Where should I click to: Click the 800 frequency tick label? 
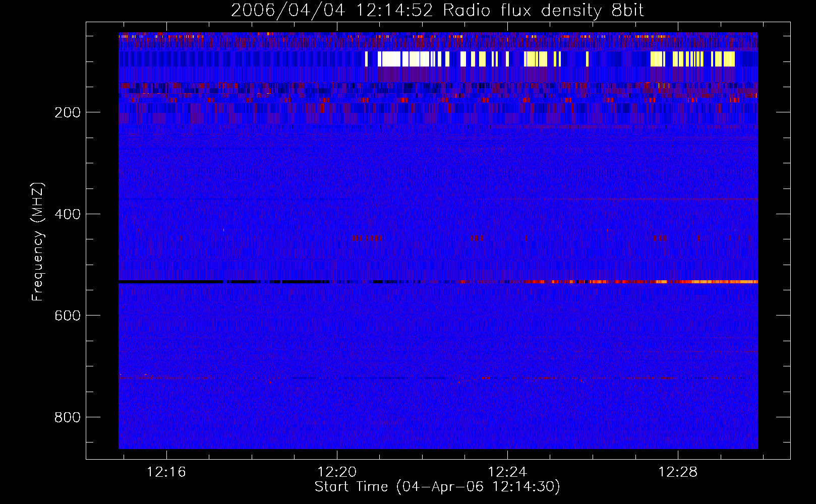(68, 417)
